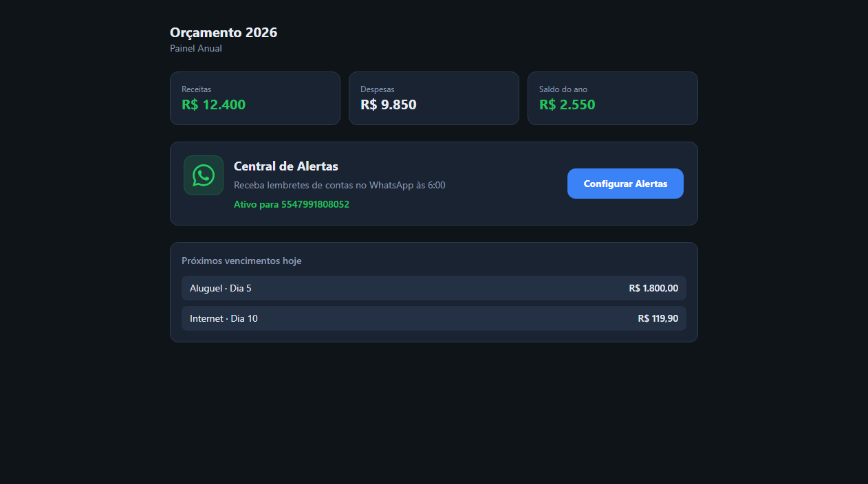Click the Despesas label
The image size is (868, 484).
click(378, 89)
